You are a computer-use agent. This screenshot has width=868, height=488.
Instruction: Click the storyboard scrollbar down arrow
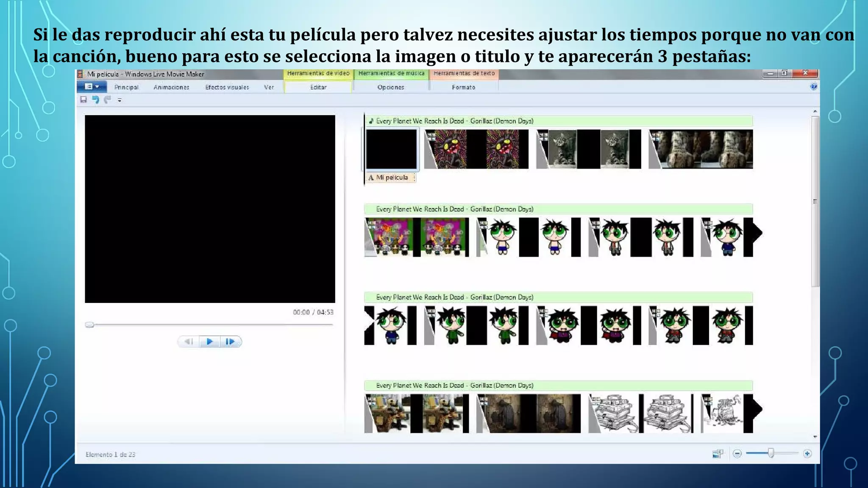pos(815,436)
